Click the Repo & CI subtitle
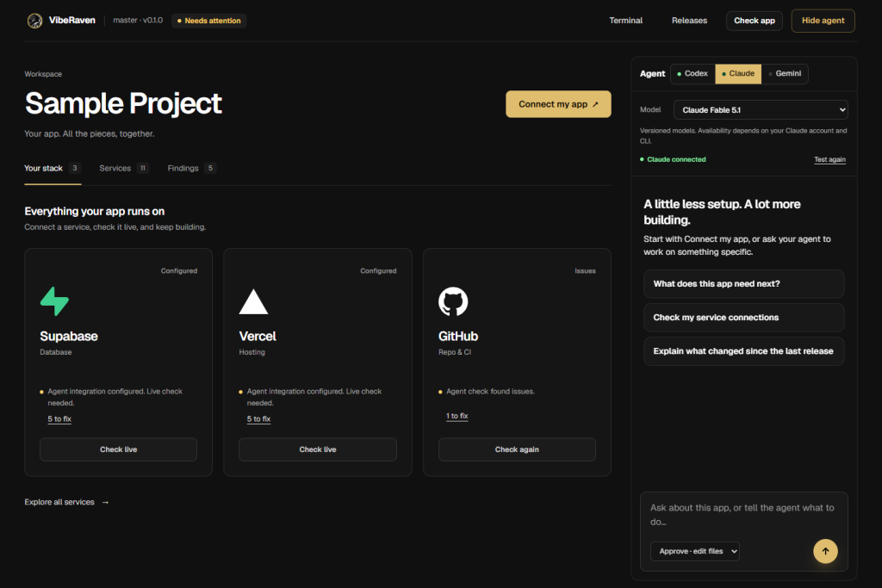This screenshot has width=882, height=588. 455,352
